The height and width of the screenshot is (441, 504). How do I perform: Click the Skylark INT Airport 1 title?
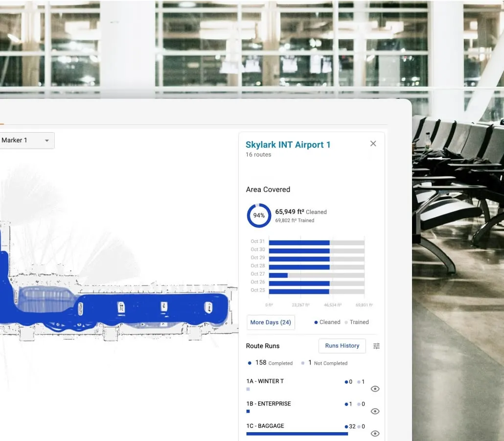pos(288,145)
